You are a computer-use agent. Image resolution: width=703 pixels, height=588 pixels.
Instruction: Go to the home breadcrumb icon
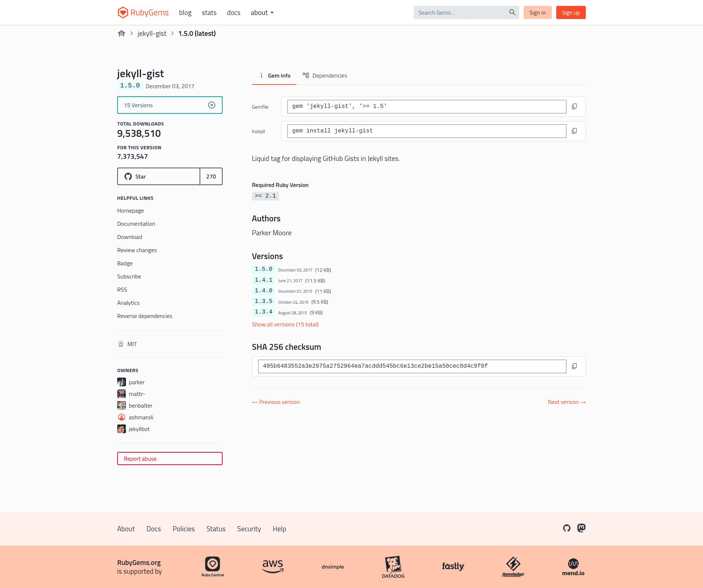click(x=122, y=34)
